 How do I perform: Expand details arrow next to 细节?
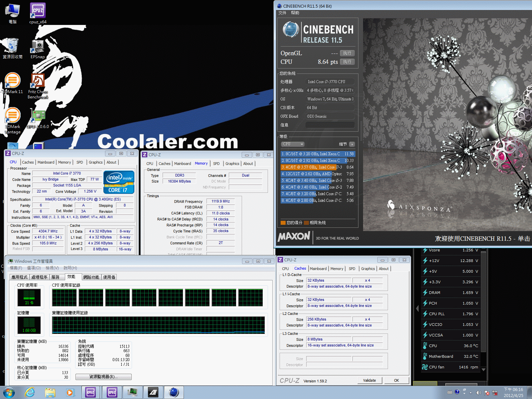click(352, 144)
